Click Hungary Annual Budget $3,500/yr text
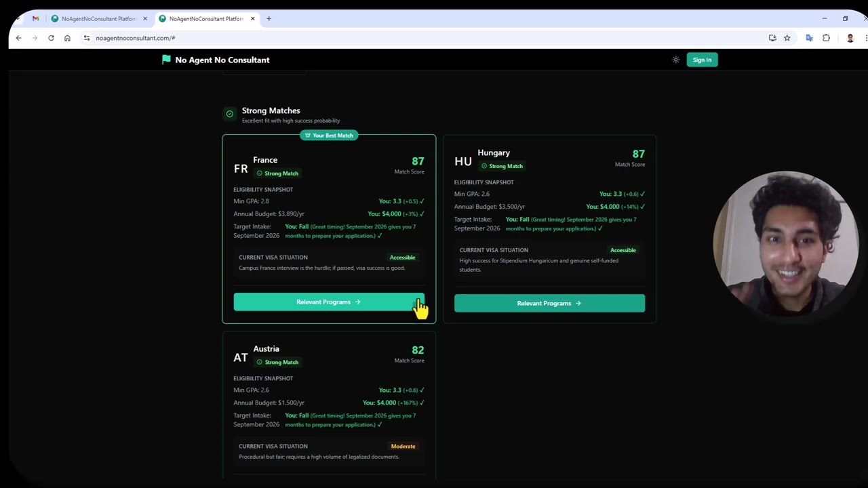This screenshot has height=488, width=868. coord(490,207)
